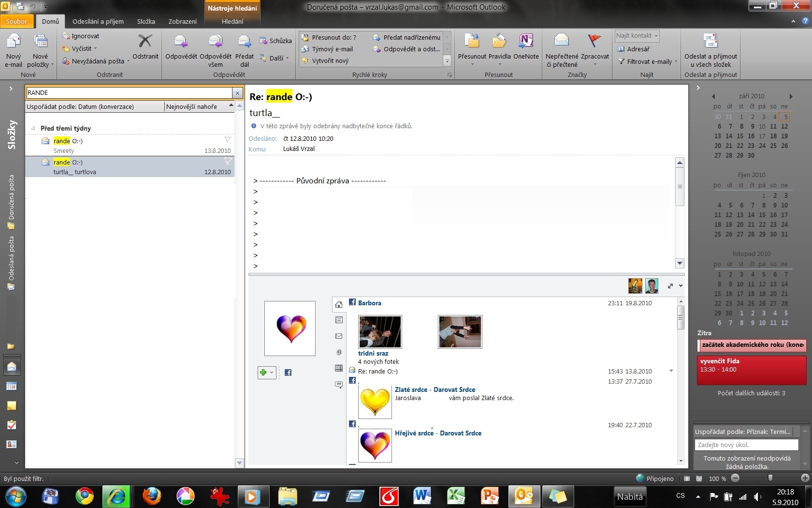The height and width of the screenshot is (508, 812).
Task: Show mail messages icon in people pane
Action: point(339,336)
